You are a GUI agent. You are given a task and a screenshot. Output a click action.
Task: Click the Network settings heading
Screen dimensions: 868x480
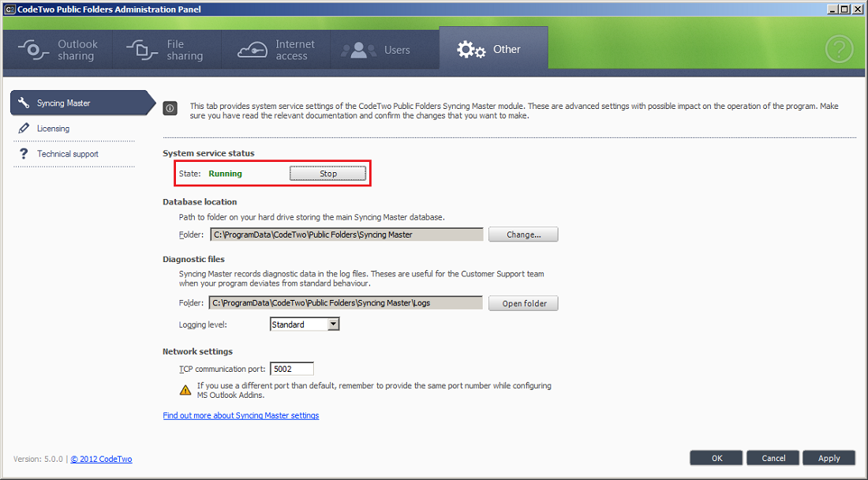point(197,351)
